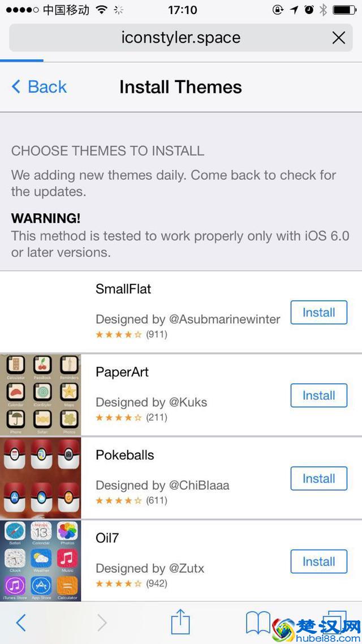This screenshot has height=644, width=362.
Task: Open the PaperArt theme preview thumbnail
Action: [40, 395]
